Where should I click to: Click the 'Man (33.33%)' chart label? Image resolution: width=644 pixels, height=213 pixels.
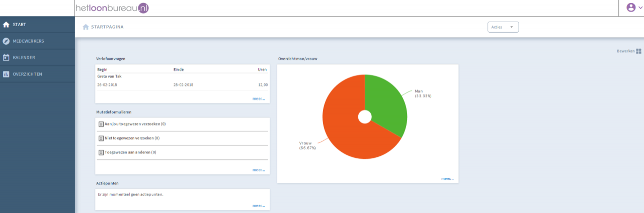[423, 93]
